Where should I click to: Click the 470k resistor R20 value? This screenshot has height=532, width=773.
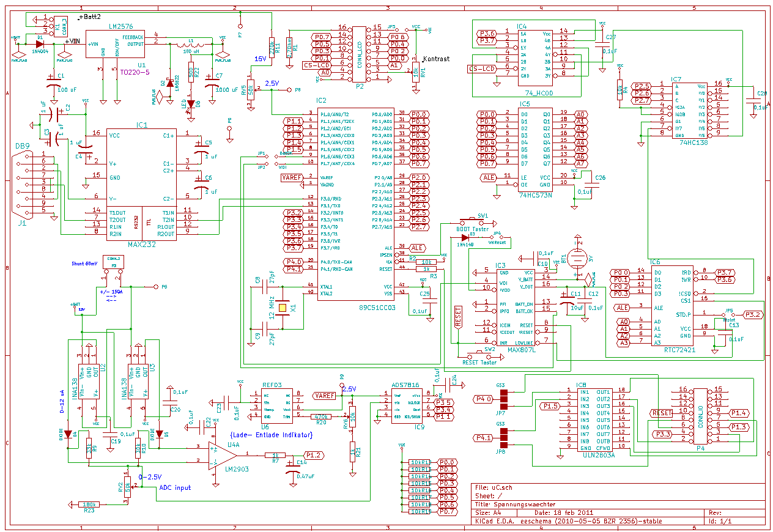point(321,416)
